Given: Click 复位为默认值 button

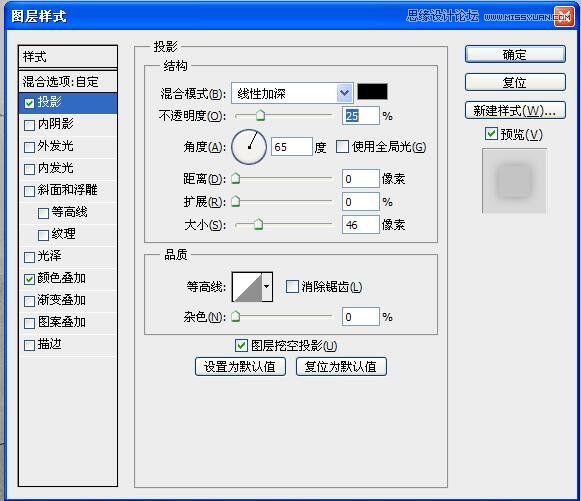Looking at the screenshot, I should click(x=341, y=366).
